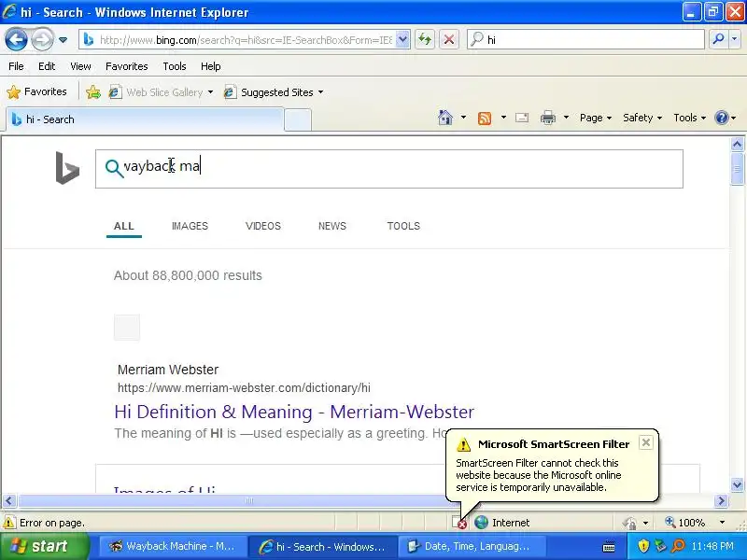
Task: Click the merriam-webster.com/dictionary/hi URL
Action: point(244,388)
